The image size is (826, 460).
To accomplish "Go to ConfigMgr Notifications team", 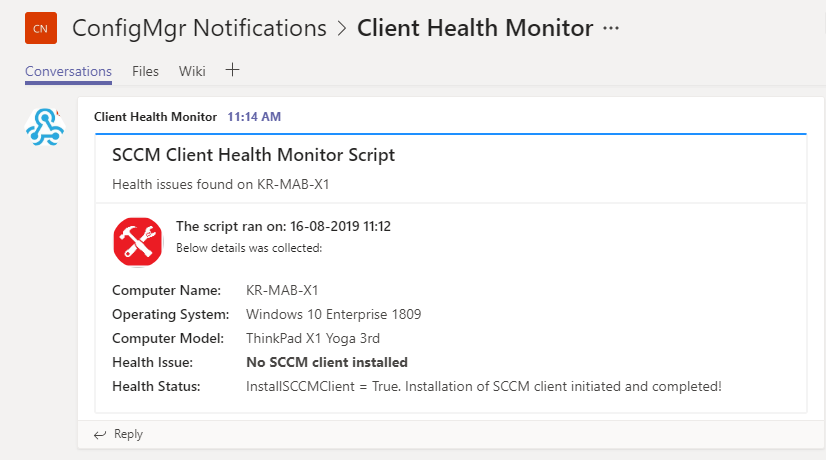I will [x=199, y=28].
